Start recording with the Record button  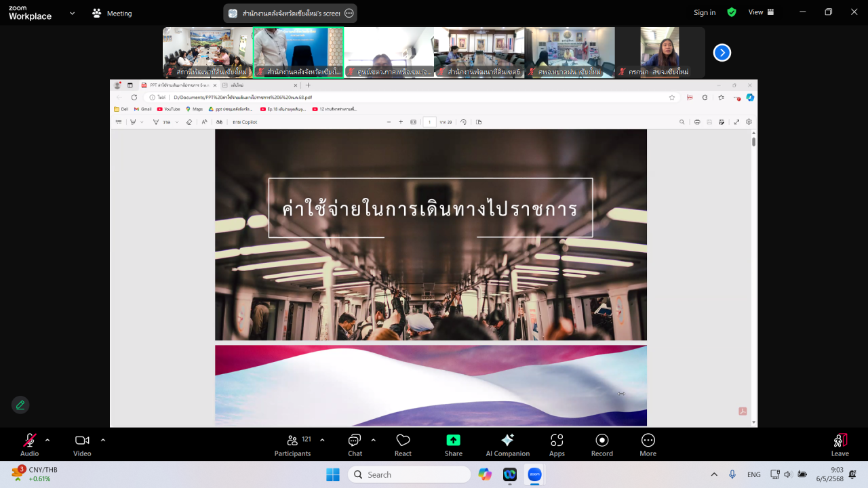[x=601, y=445]
